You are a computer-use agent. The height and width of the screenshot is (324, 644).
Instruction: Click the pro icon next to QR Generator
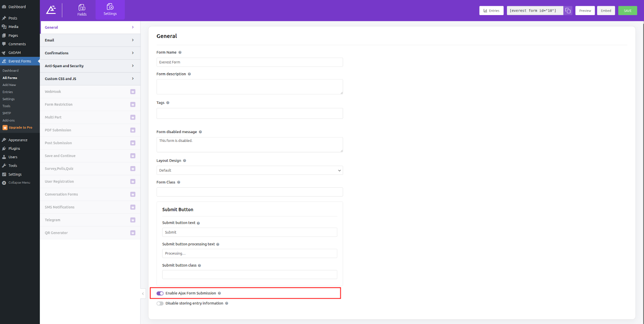click(x=133, y=233)
